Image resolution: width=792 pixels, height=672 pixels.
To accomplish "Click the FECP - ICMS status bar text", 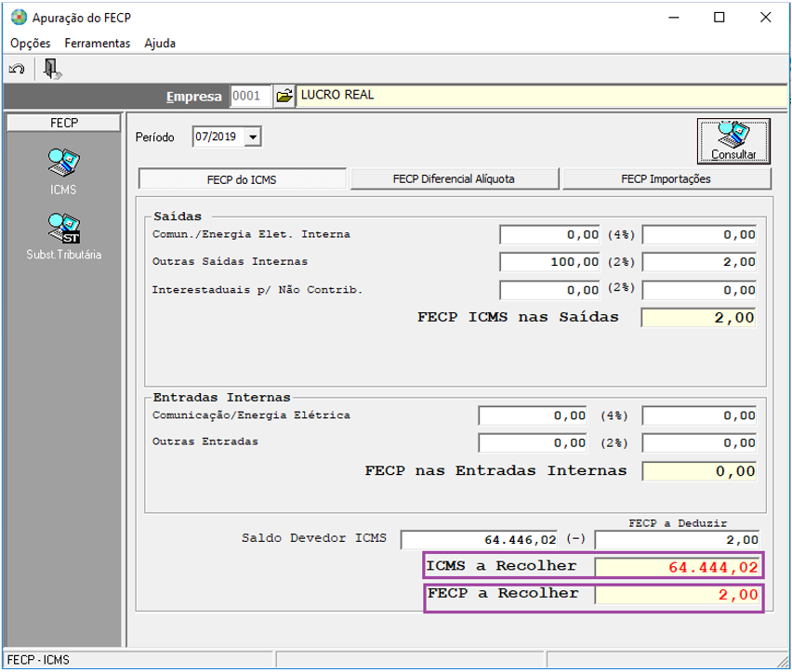I will coord(38,660).
